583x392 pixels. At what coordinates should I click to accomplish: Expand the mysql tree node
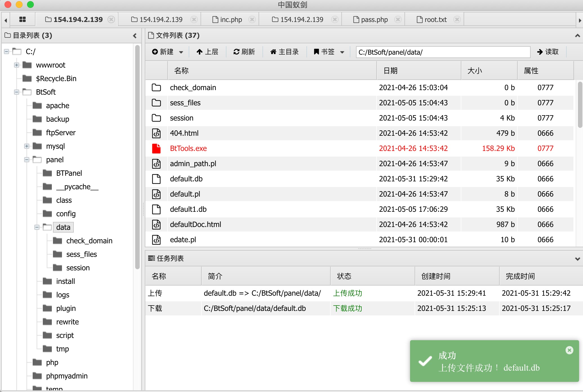click(27, 146)
